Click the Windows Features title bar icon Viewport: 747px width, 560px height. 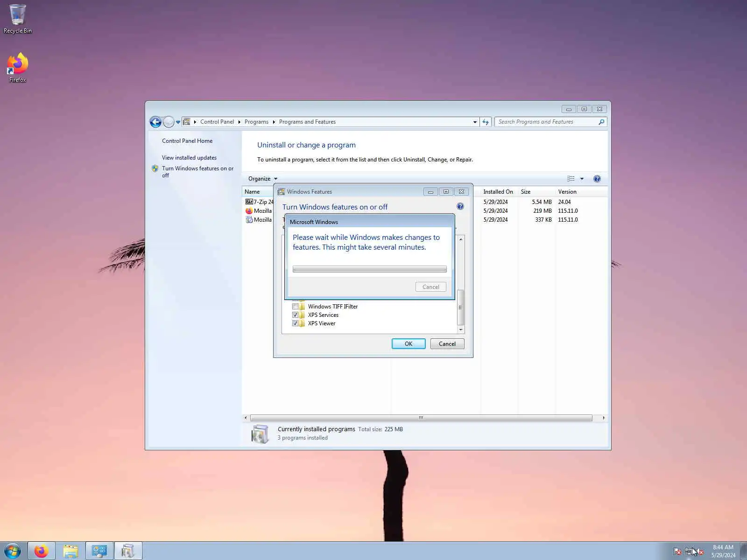281,192
